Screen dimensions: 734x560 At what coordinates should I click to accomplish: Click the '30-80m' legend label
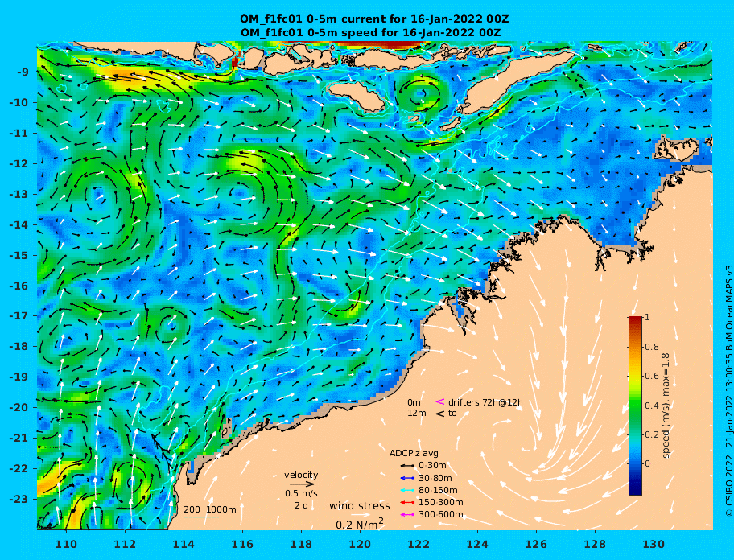coord(435,478)
